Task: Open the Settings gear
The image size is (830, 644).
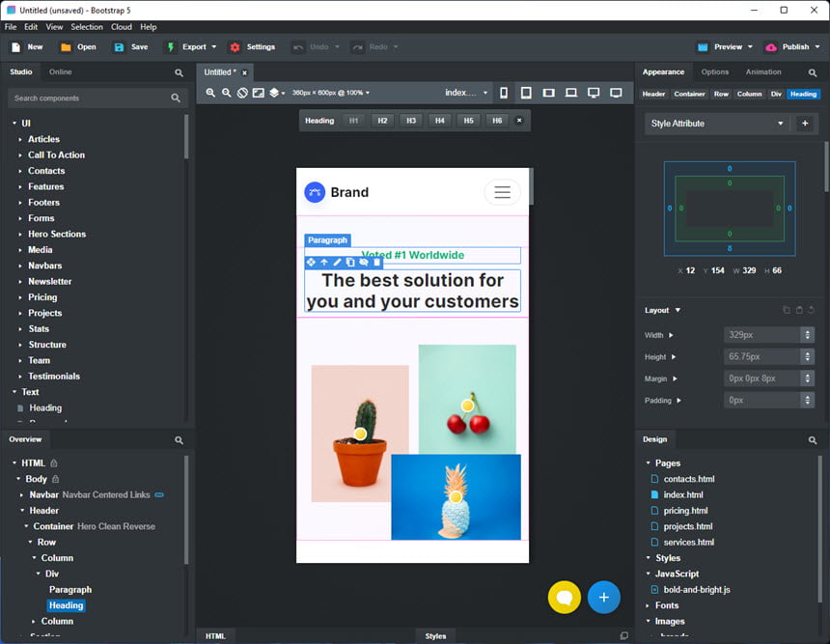Action: 235,47
